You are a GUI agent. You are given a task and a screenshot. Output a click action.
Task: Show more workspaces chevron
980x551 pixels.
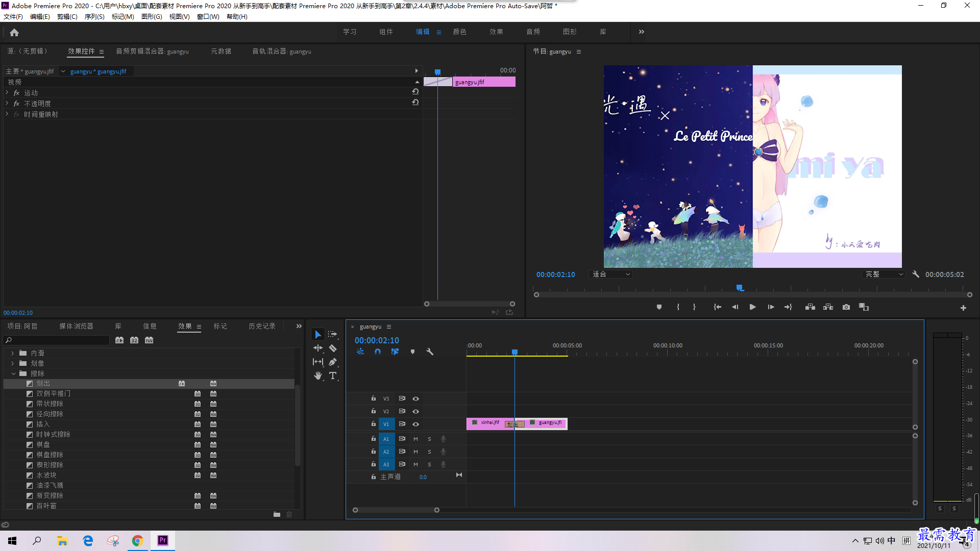click(x=641, y=32)
